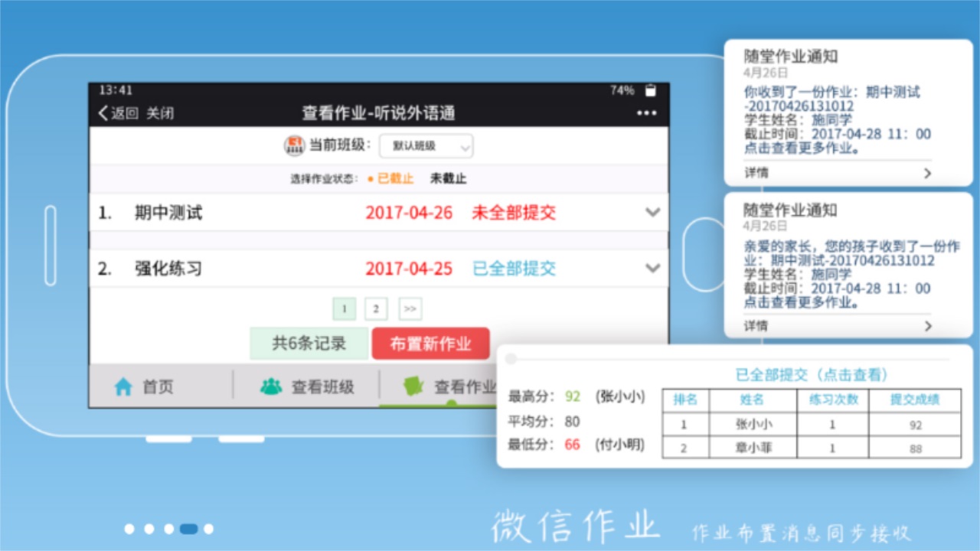Tap the green 查看作业 icon

[414, 386]
